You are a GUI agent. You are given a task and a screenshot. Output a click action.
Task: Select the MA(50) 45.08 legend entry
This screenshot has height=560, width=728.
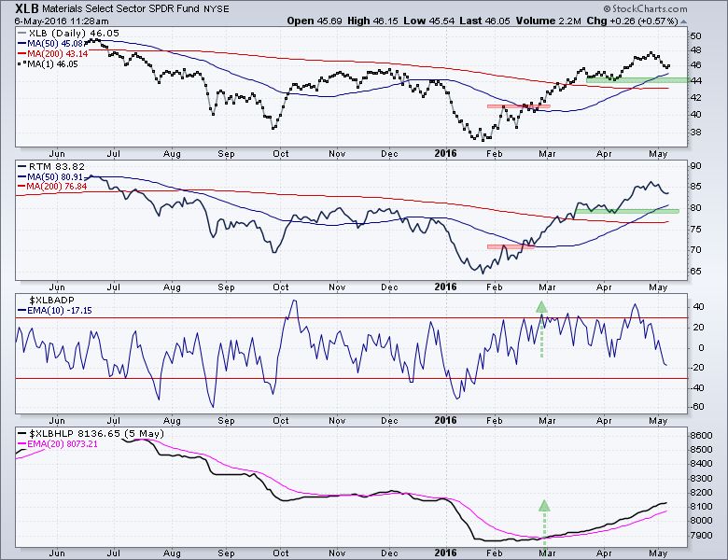[x=50, y=43]
